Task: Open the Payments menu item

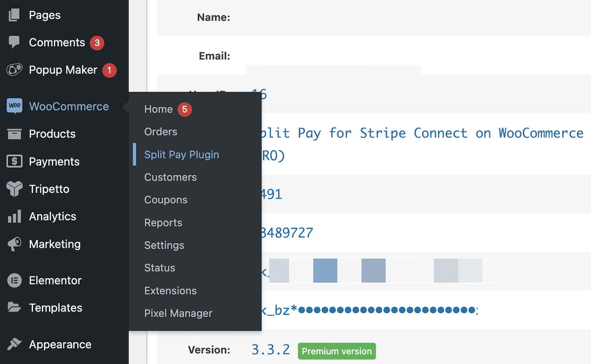Action: pyautogui.click(x=54, y=162)
